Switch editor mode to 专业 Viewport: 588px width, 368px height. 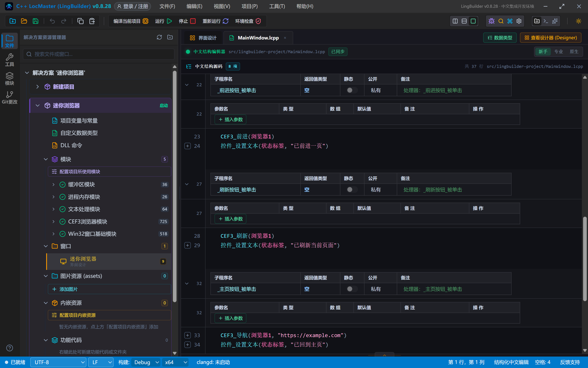558,52
